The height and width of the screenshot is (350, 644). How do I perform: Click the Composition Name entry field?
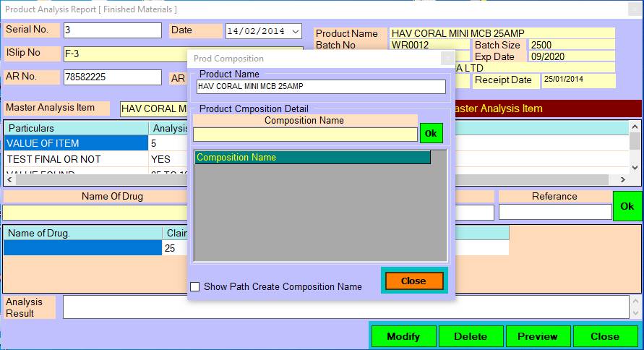pyautogui.click(x=304, y=135)
